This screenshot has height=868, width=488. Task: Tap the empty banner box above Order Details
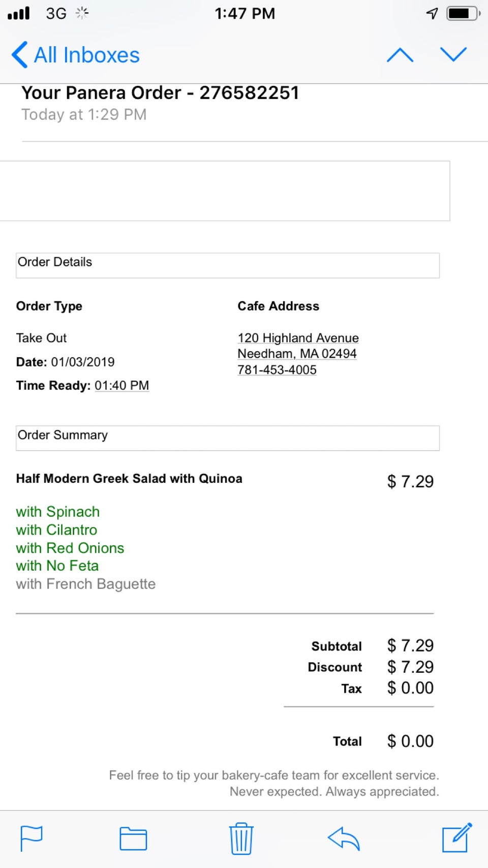coord(224,191)
